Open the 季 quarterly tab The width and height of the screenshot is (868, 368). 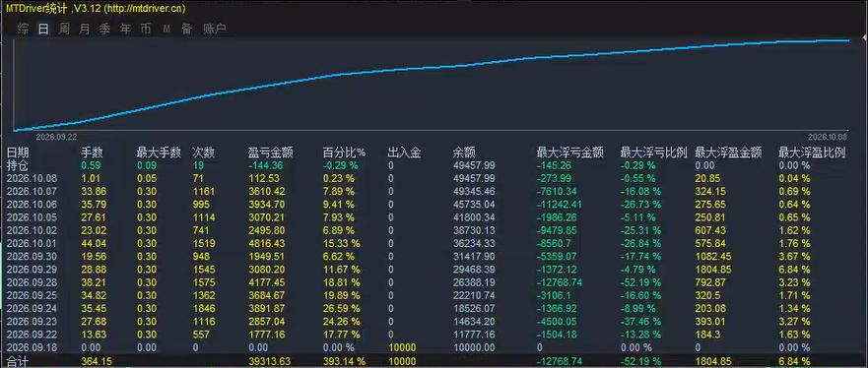104,30
